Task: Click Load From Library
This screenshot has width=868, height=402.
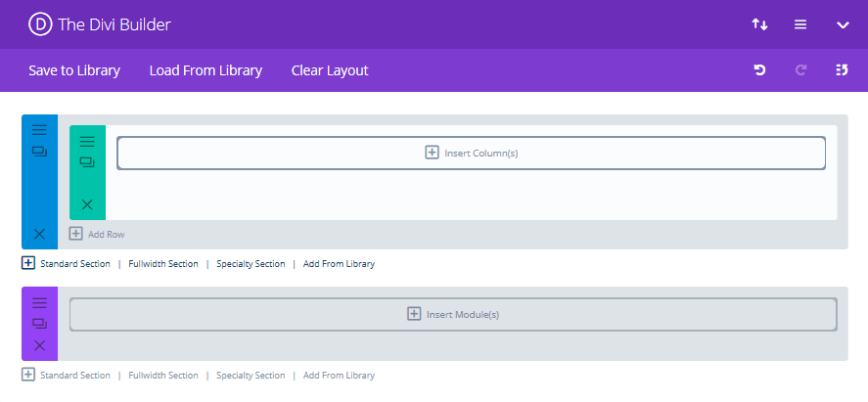Action: click(206, 70)
